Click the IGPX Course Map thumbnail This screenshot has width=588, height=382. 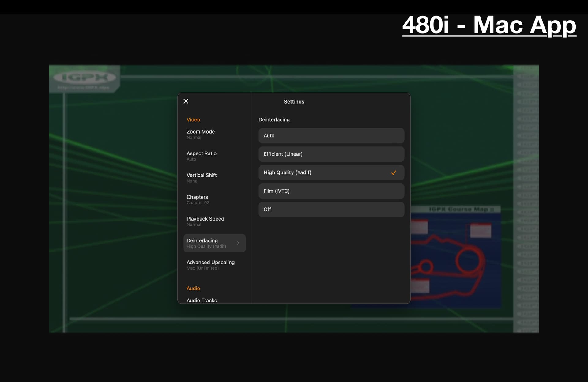(456, 257)
